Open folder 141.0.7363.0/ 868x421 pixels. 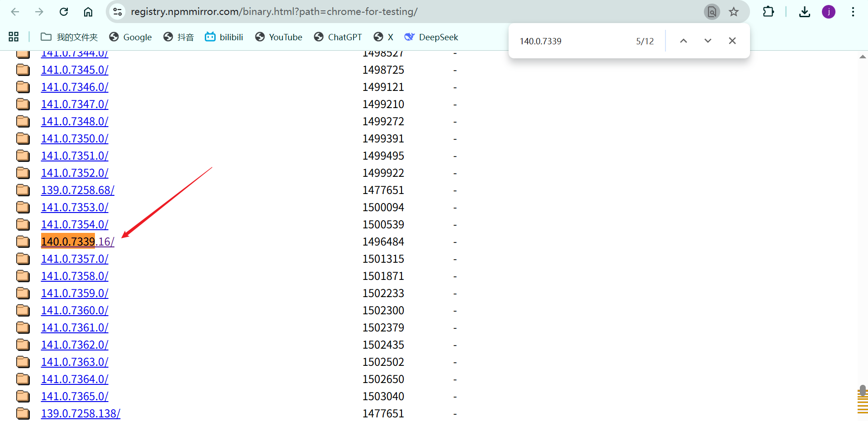pyautogui.click(x=75, y=362)
